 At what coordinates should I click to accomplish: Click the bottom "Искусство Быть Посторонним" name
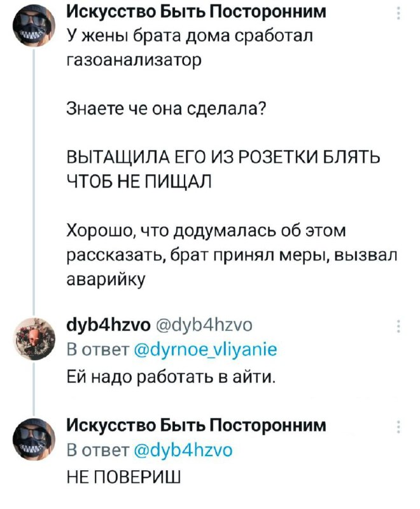(197, 426)
